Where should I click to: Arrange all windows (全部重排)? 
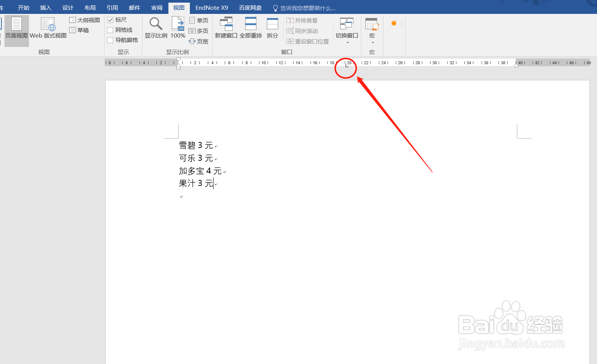[251, 28]
